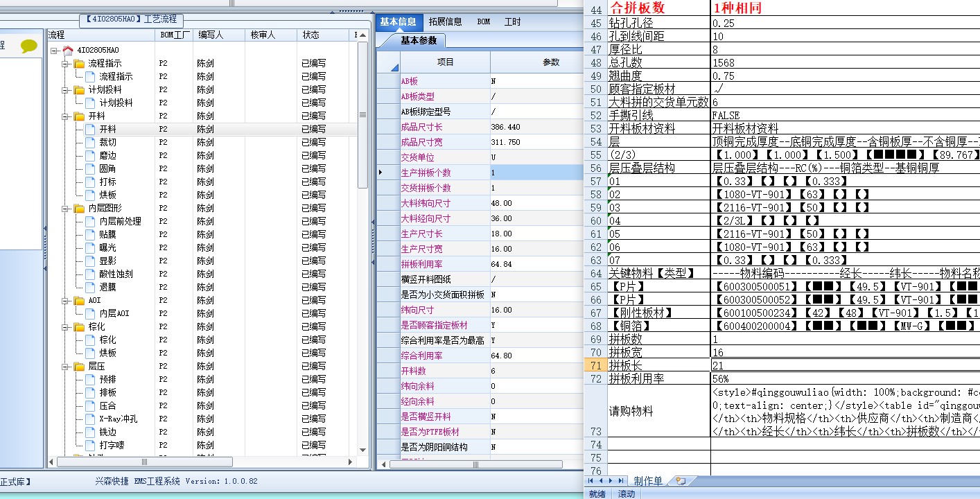Click the document icon for 酸性蚀刻
Screen dimensions: 980x499
tap(90, 274)
